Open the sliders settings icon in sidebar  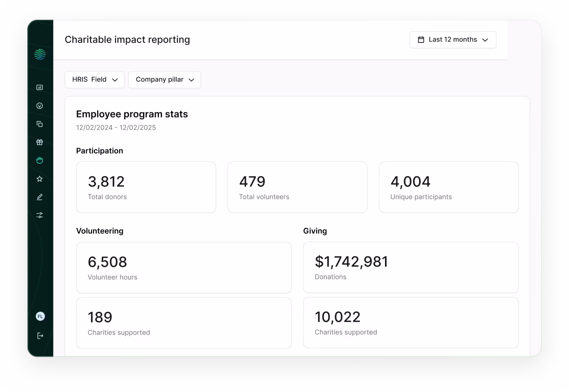click(x=39, y=215)
